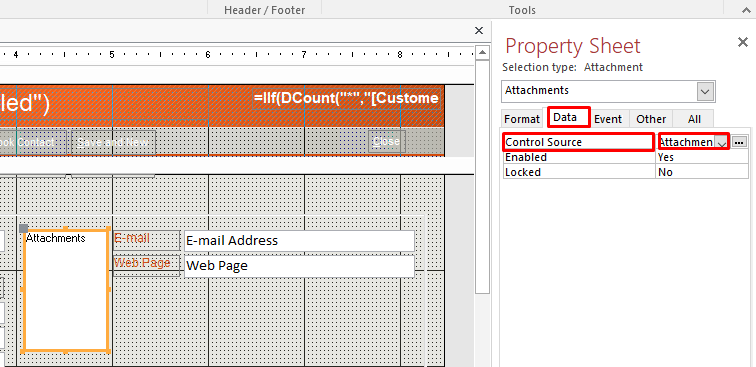Collapse the ribbon with the chevron
756x367 pixels.
746,10
